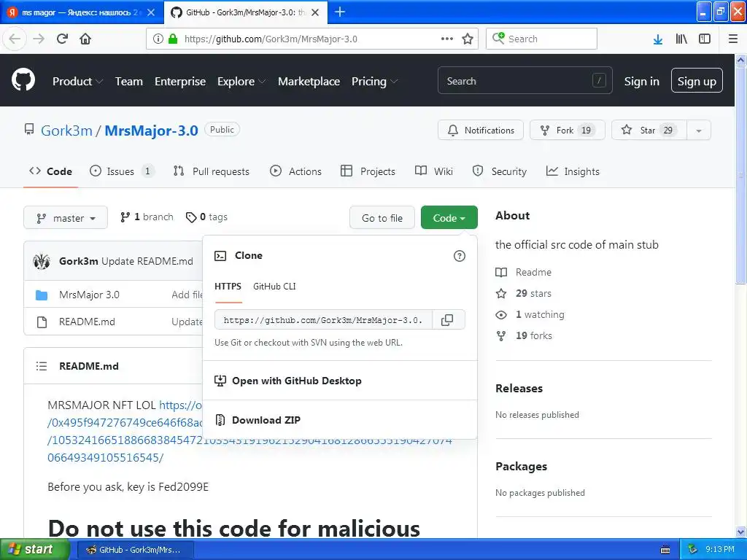Click the keyboard icon in system tray
747x560 pixels.
665,550
